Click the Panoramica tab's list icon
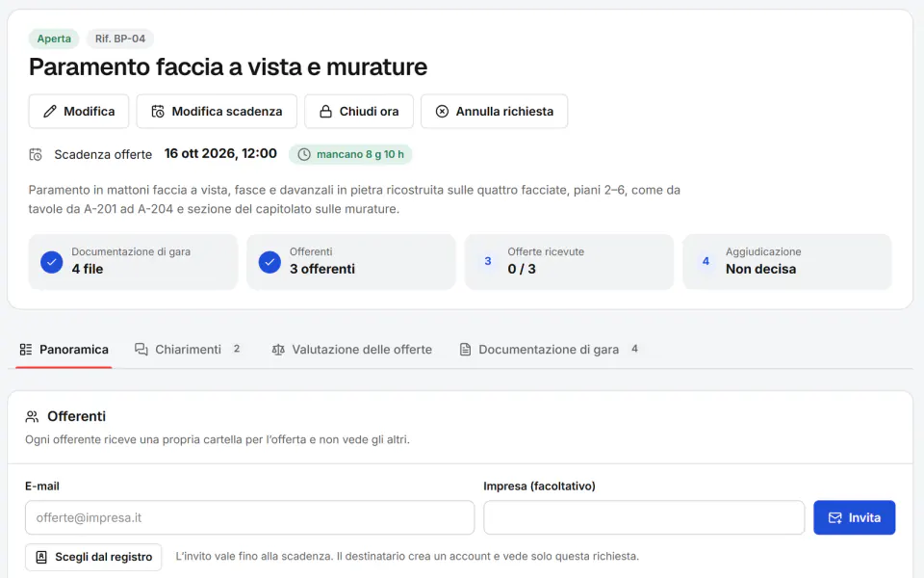The image size is (924, 578). 26,350
